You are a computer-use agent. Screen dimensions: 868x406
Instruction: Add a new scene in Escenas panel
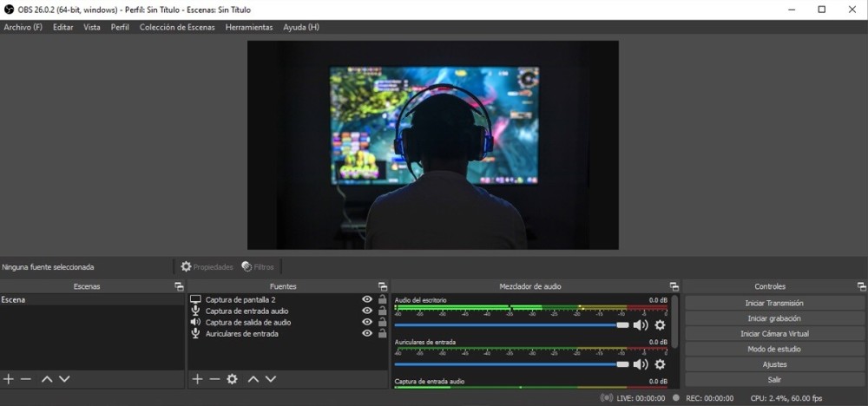click(x=9, y=379)
